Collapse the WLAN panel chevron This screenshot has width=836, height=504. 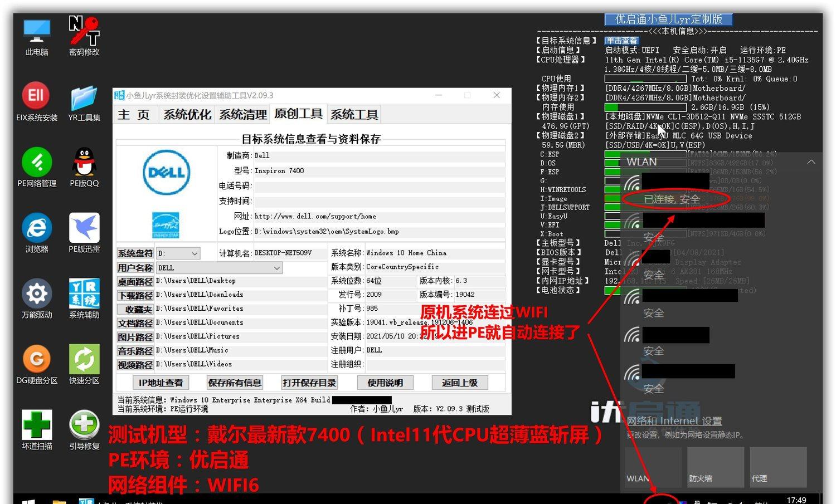click(x=811, y=162)
